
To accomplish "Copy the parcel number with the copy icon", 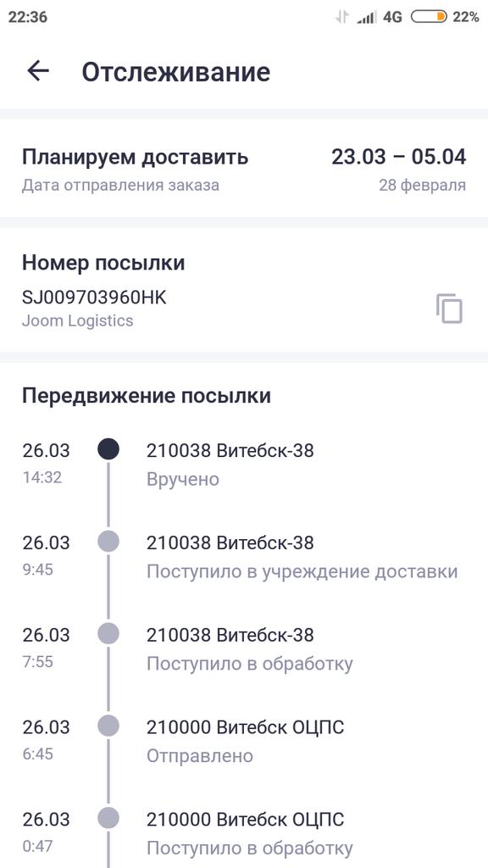I will coord(449,309).
